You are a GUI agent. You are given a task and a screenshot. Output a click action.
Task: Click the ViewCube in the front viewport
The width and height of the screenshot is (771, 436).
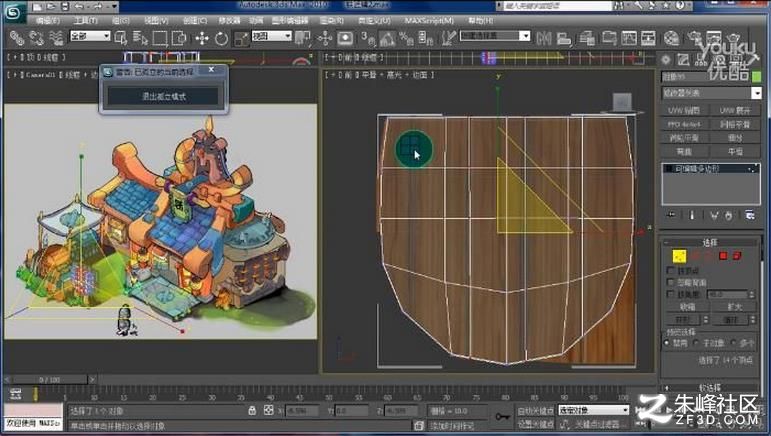tap(622, 103)
